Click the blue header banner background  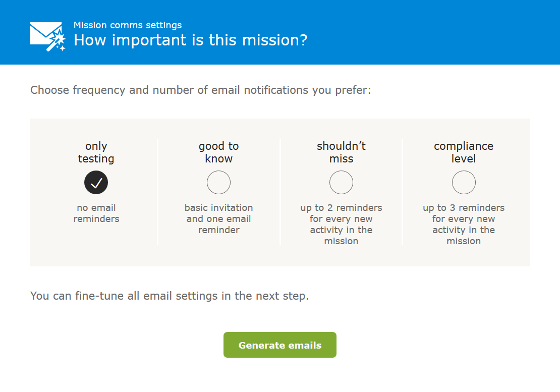(428, 32)
